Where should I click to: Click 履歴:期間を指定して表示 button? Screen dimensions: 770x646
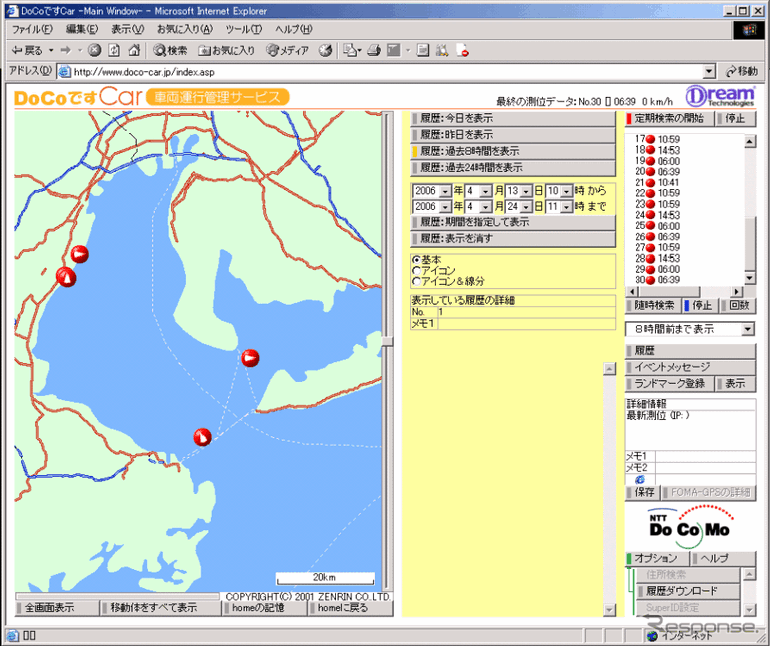click(x=513, y=222)
